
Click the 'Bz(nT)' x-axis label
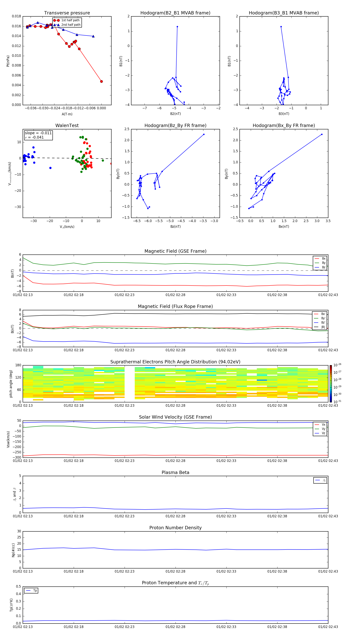[175, 227]
